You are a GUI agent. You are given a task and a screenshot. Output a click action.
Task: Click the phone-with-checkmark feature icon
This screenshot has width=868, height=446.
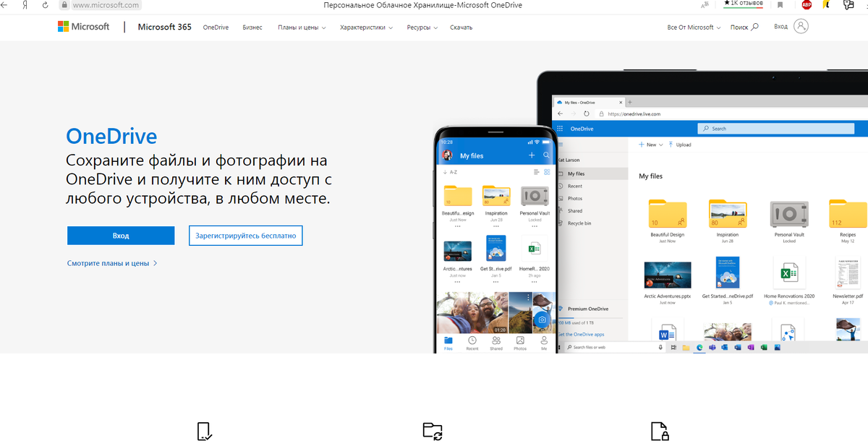pos(204,432)
